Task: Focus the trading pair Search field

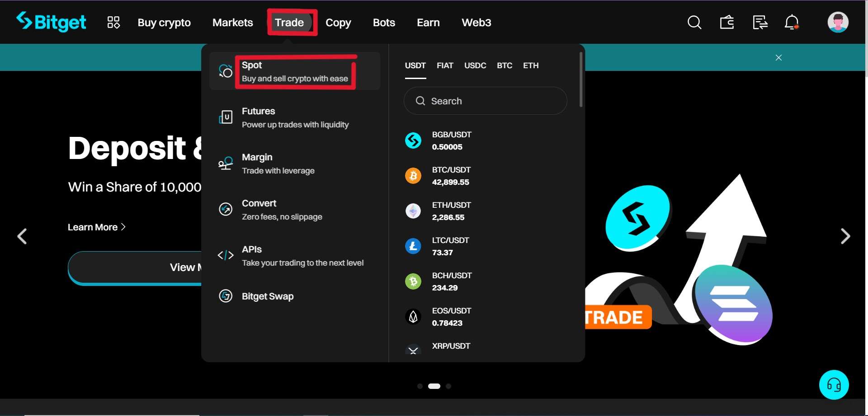Action: coord(485,101)
